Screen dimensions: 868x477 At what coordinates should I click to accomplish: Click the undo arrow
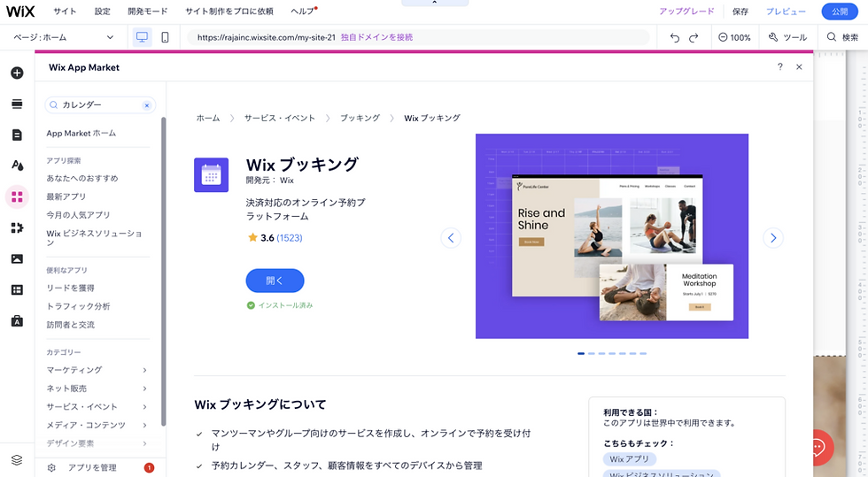click(x=675, y=38)
